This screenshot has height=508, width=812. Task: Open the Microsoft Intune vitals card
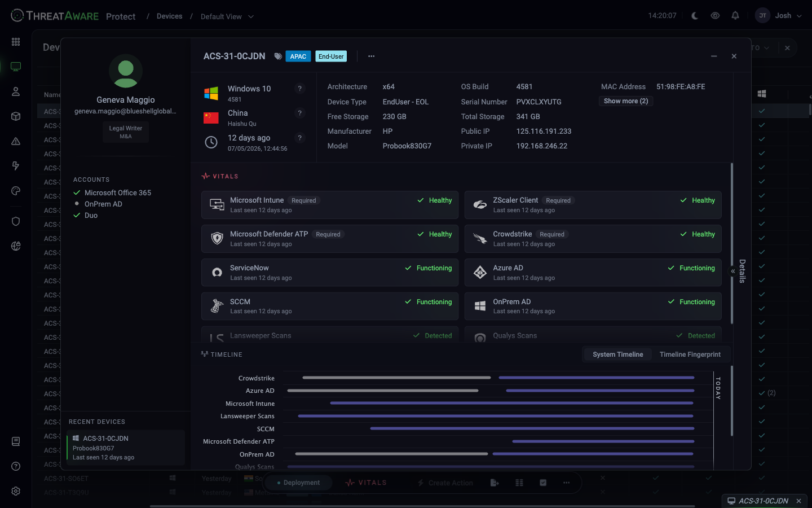(x=330, y=205)
